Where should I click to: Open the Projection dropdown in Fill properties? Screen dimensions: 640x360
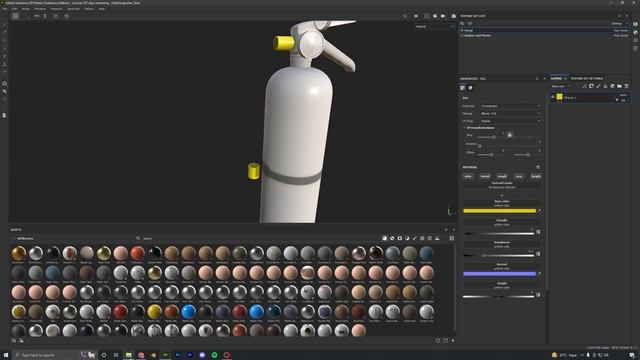[x=510, y=106]
